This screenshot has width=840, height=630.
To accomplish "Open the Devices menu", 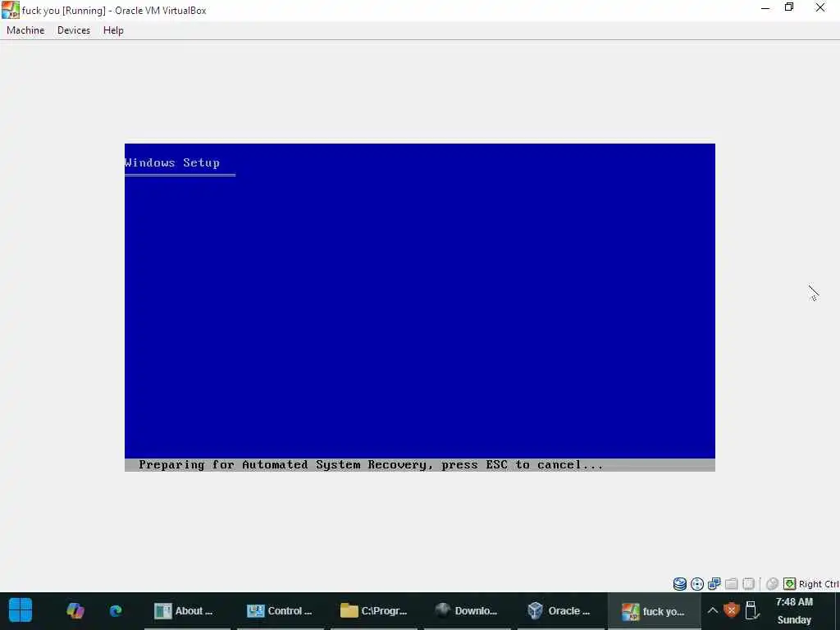I will pyautogui.click(x=73, y=30).
